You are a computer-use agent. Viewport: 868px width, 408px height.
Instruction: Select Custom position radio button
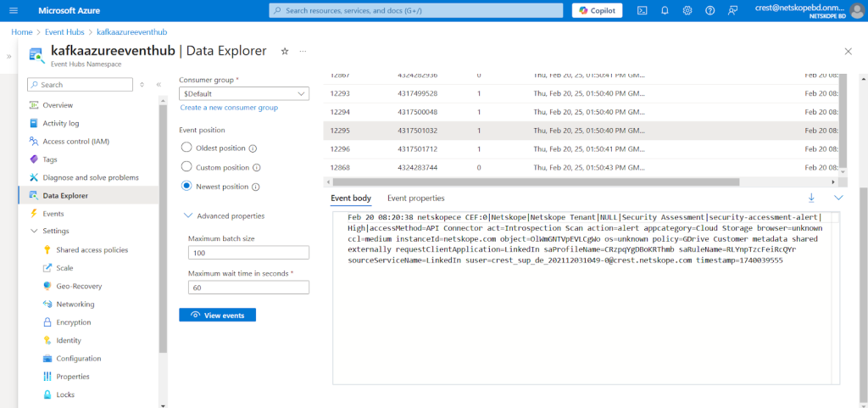[186, 166]
